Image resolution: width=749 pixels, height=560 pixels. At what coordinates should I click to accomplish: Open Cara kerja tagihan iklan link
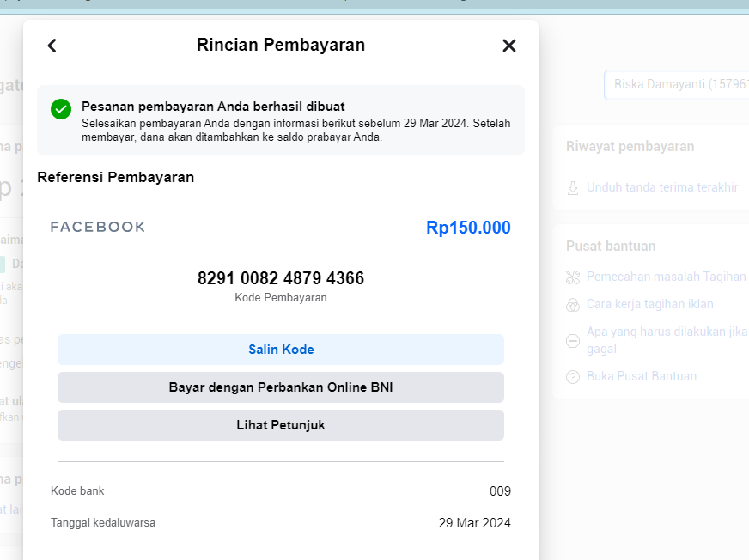(x=649, y=304)
